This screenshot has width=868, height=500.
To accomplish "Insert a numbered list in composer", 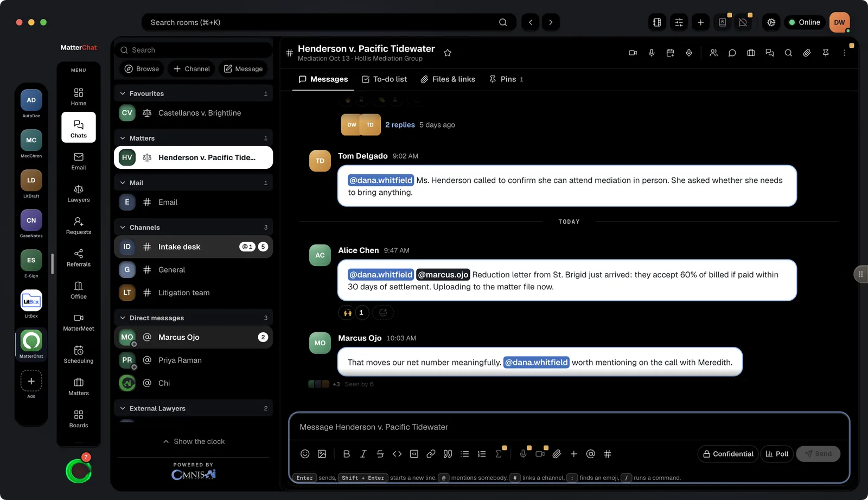I will point(482,454).
